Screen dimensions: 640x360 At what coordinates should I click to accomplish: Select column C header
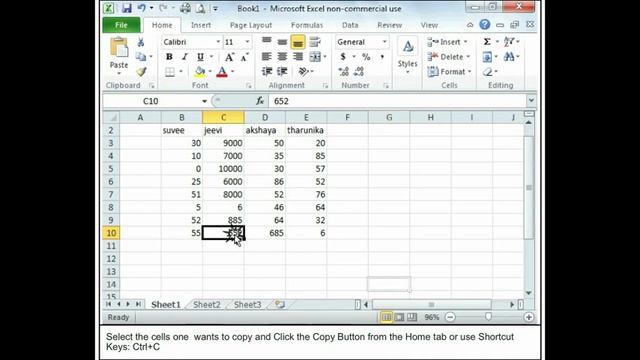223,118
